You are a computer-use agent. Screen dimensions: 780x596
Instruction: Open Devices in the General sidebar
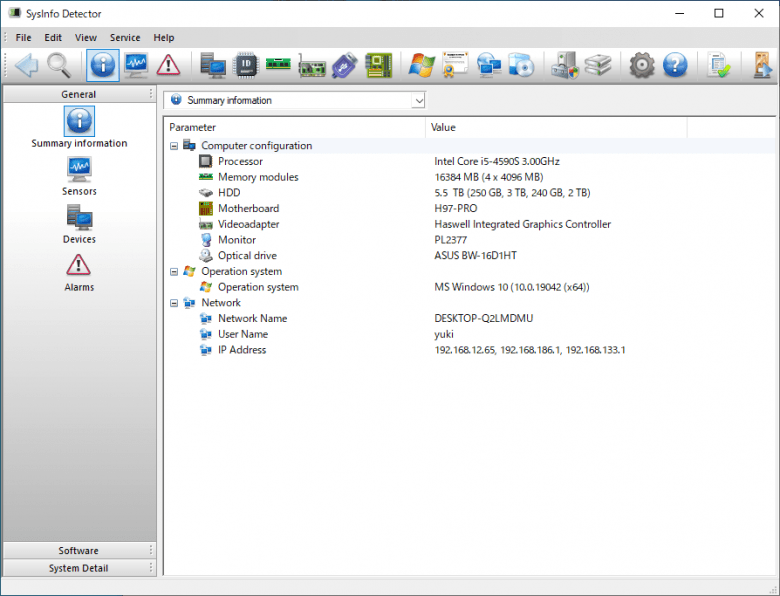click(79, 224)
